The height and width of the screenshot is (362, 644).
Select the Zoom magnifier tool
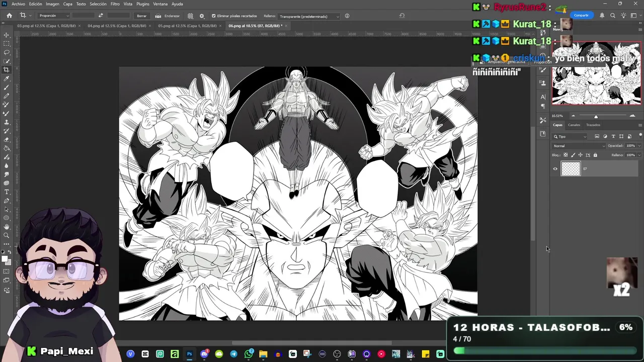tap(7, 235)
